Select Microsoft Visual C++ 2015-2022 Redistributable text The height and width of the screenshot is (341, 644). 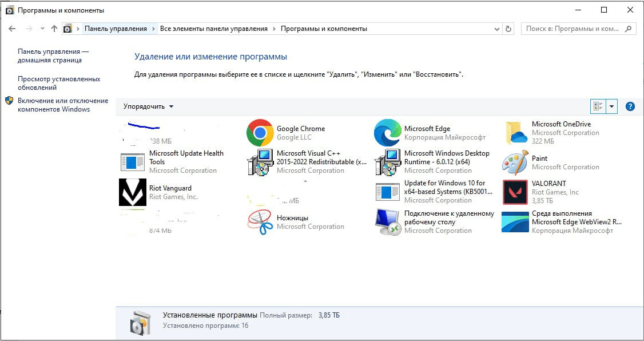[321, 157]
